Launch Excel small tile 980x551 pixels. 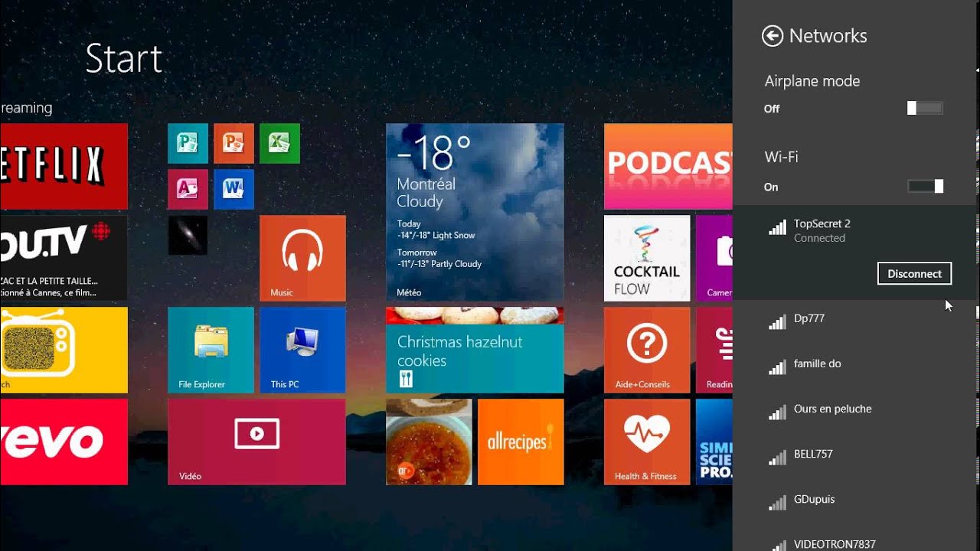(x=279, y=143)
